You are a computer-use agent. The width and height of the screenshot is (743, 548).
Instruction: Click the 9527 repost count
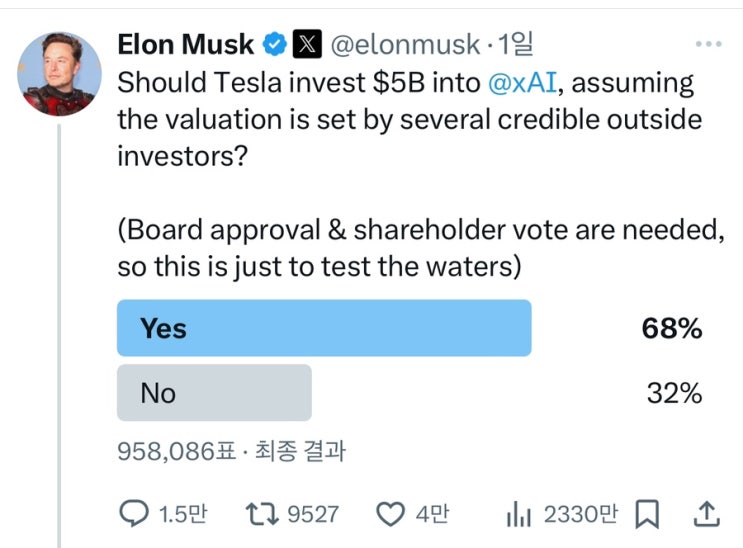click(312, 514)
